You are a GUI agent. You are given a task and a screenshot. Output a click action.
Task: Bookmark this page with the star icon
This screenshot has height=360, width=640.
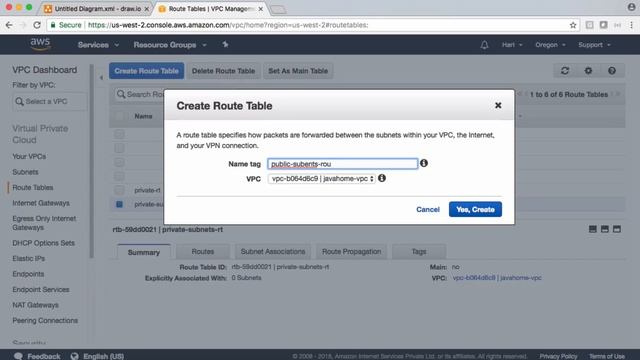[573, 25]
